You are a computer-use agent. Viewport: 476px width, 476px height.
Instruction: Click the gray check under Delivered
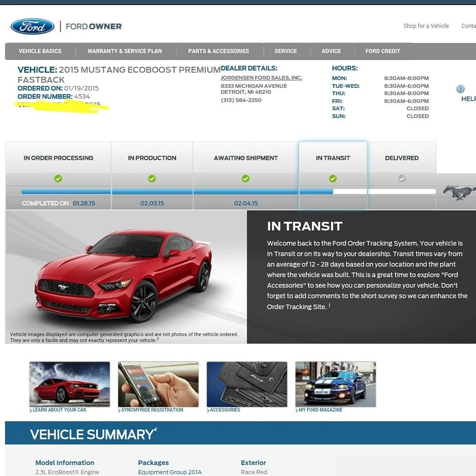[x=402, y=178]
